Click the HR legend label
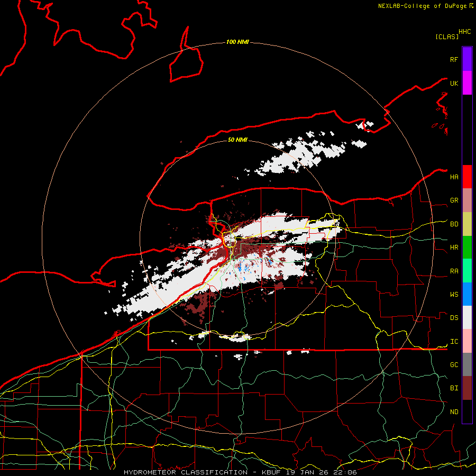 (454, 248)
